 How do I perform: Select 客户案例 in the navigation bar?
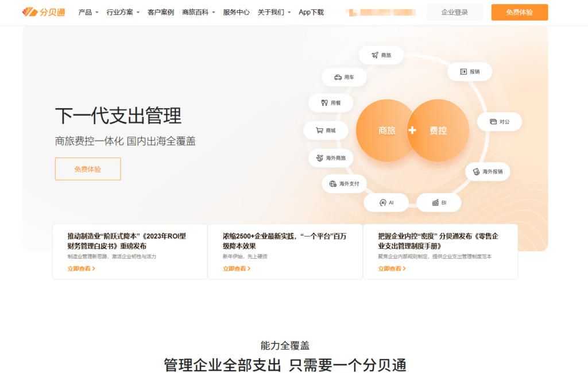(x=161, y=11)
